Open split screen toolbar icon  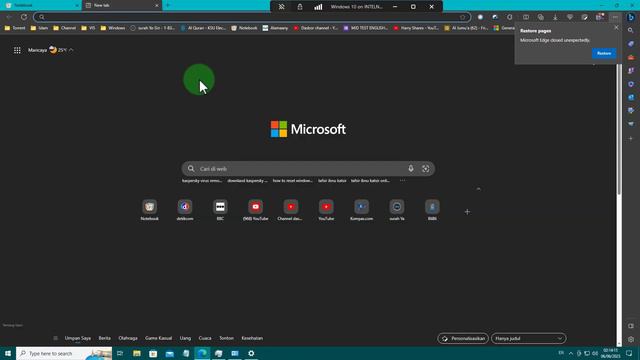(526, 17)
